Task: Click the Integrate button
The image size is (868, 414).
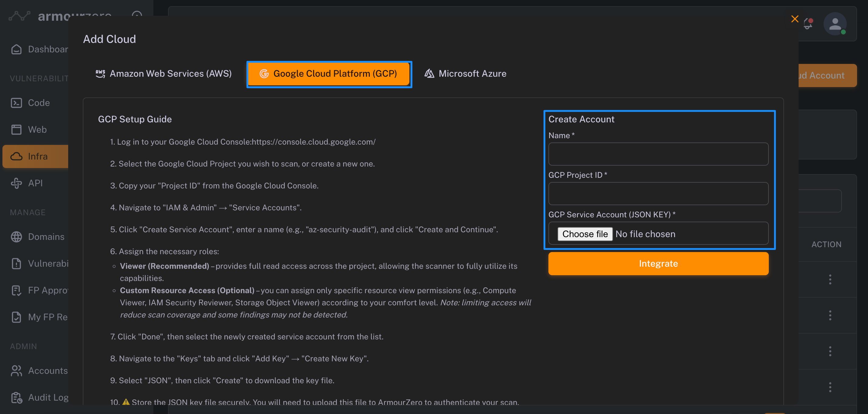Action: (658, 263)
